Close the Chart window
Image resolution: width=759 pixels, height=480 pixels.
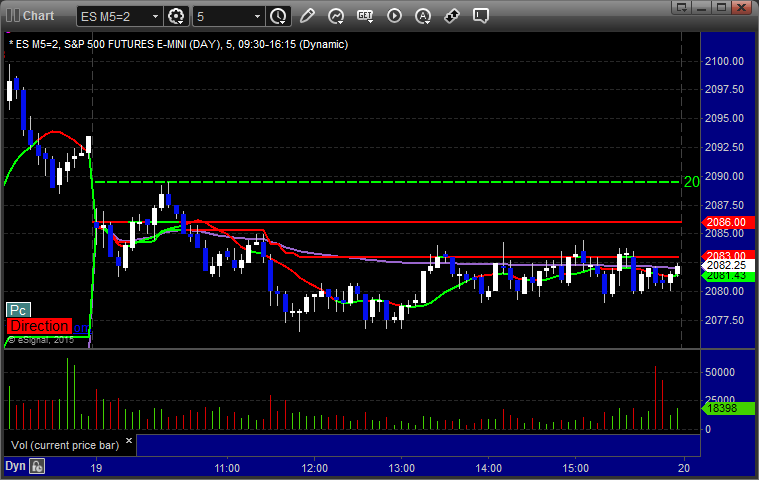(x=741, y=7)
